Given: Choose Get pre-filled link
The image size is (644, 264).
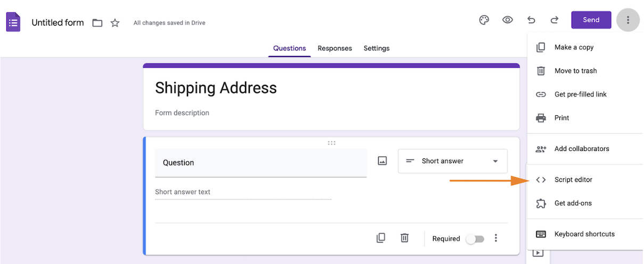Looking at the screenshot, I should [x=580, y=94].
